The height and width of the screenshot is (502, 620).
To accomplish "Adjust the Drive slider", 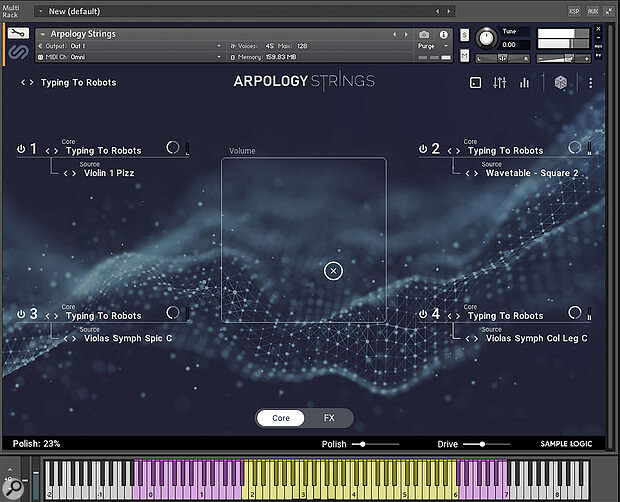I will pos(486,444).
